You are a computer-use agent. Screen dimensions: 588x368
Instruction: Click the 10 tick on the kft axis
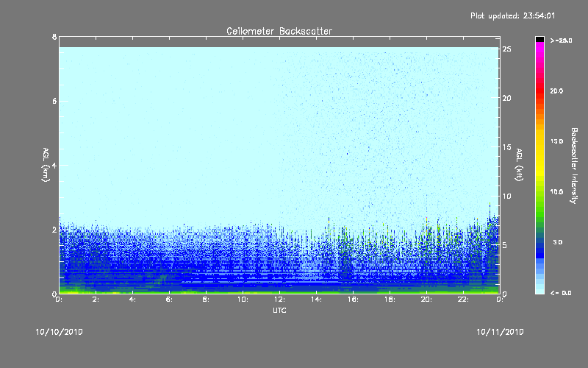click(507, 196)
